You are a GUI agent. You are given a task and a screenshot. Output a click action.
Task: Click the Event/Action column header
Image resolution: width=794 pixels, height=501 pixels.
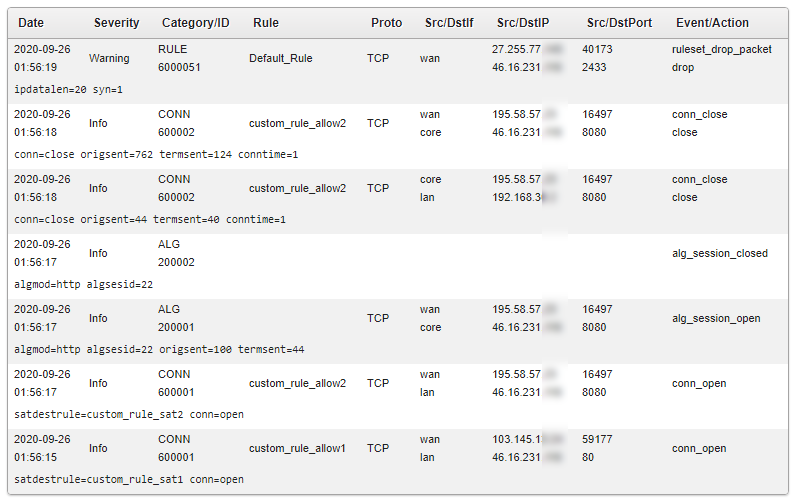(712, 23)
